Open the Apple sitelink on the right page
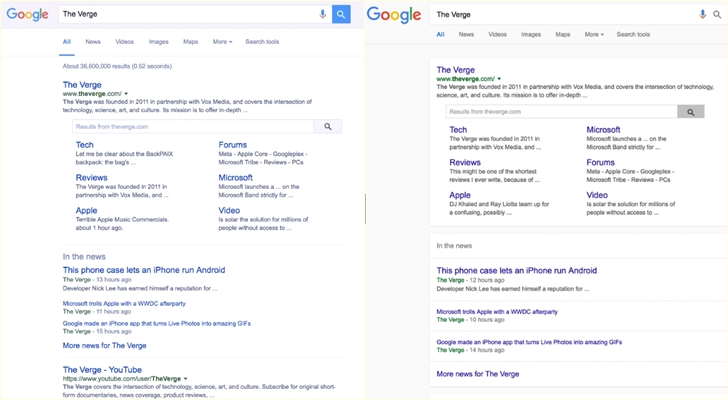Screen dimensions: 728x400 (460, 195)
